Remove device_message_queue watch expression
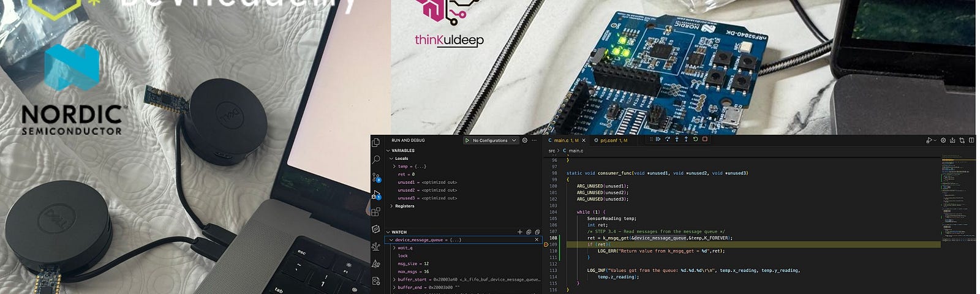This screenshot has height=294, width=980. coord(537,240)
